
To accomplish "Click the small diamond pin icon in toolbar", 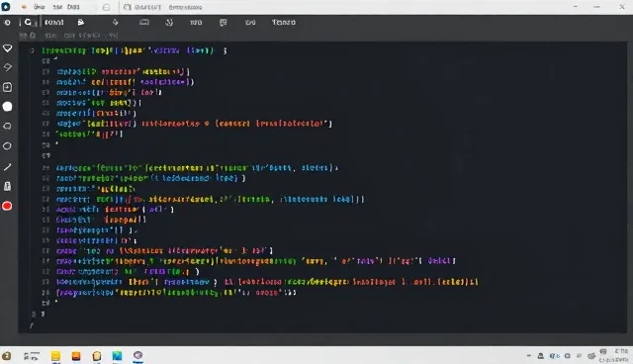I will 116,22.
